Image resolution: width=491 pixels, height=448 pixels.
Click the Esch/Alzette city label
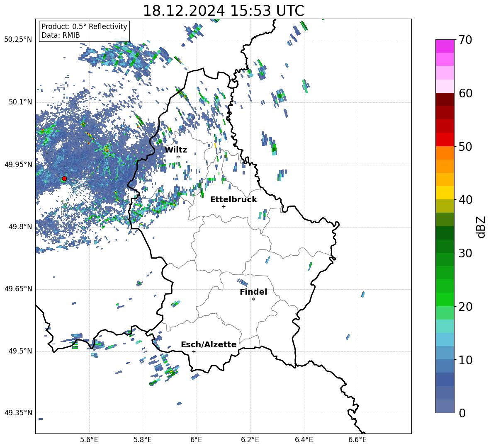209,344
